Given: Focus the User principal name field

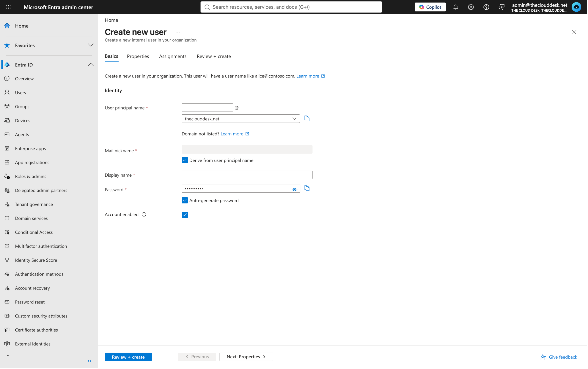Looking at the screenshot, I should point(207,107).
